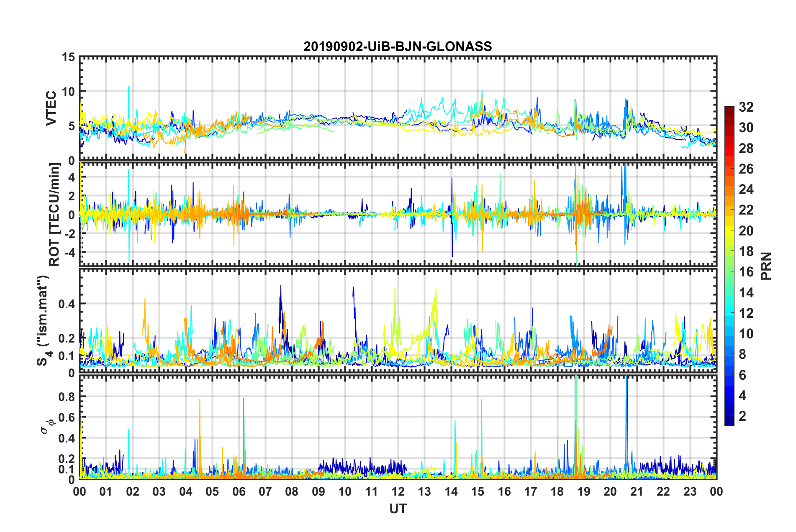Select UT axis tick label 11
Image resolution: width=796 pixels, height=532 pixels.
372,491
